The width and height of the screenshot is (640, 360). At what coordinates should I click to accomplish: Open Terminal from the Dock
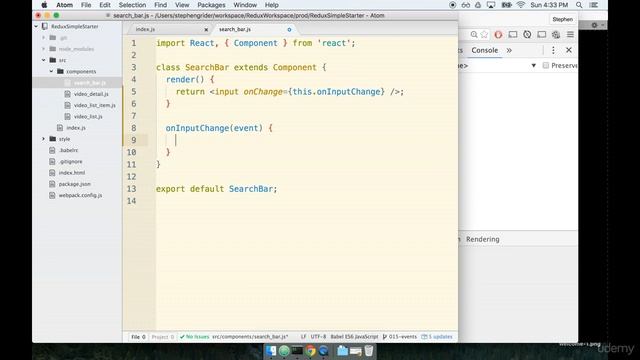click(x=297, y=351)
